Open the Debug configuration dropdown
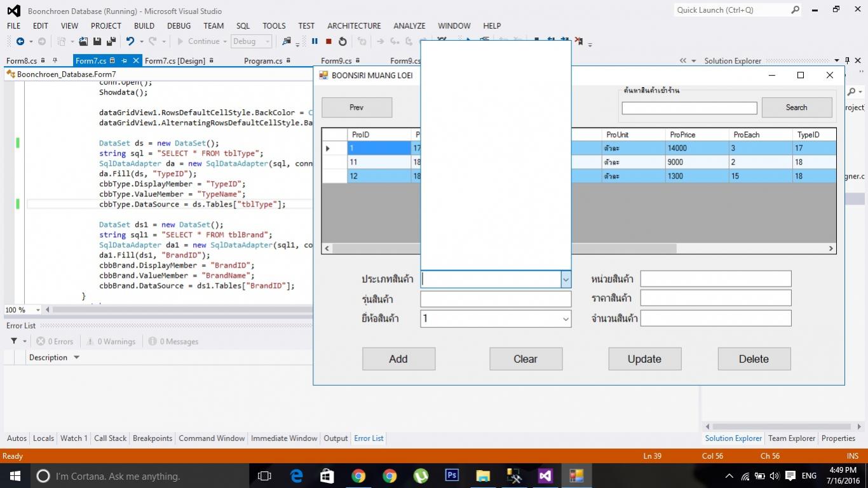The height and width of the screenshot is (488, 868). coord(251,41)
